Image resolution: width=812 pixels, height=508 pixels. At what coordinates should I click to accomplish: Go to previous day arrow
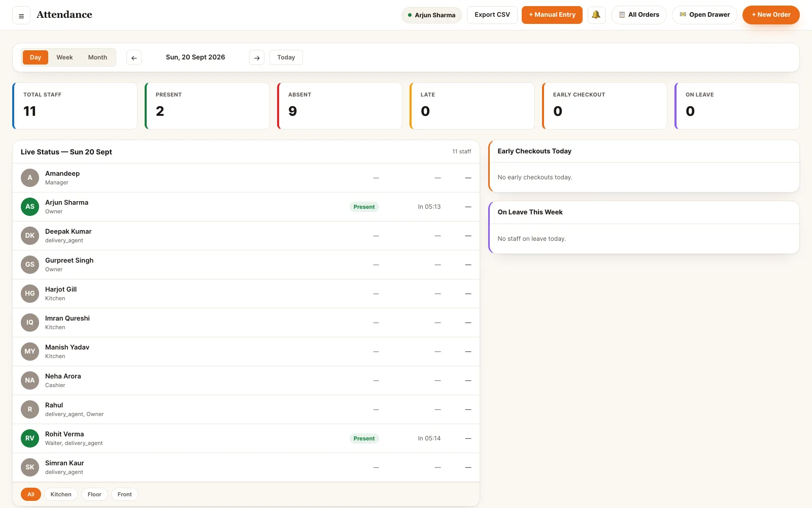click(x=134, y=58)
